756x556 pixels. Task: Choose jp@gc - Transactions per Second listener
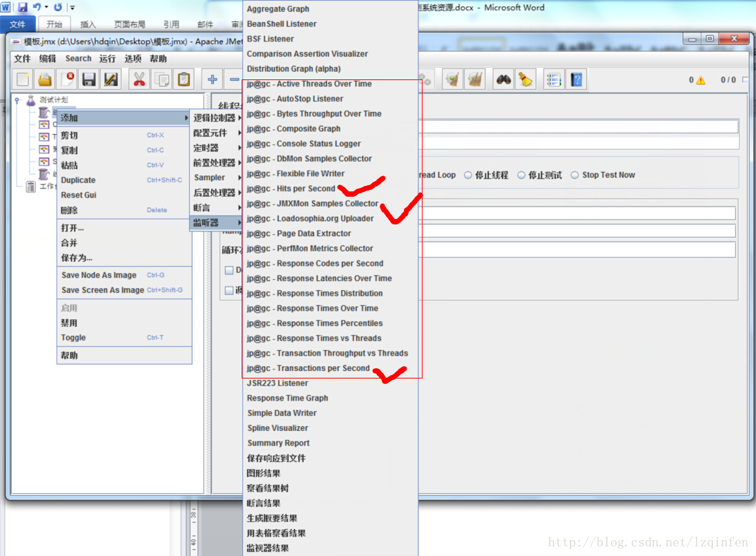330,368
